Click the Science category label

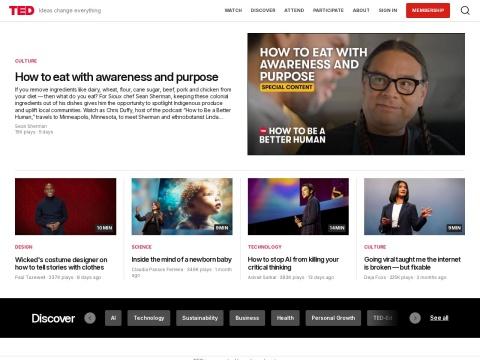pos(142,247)
